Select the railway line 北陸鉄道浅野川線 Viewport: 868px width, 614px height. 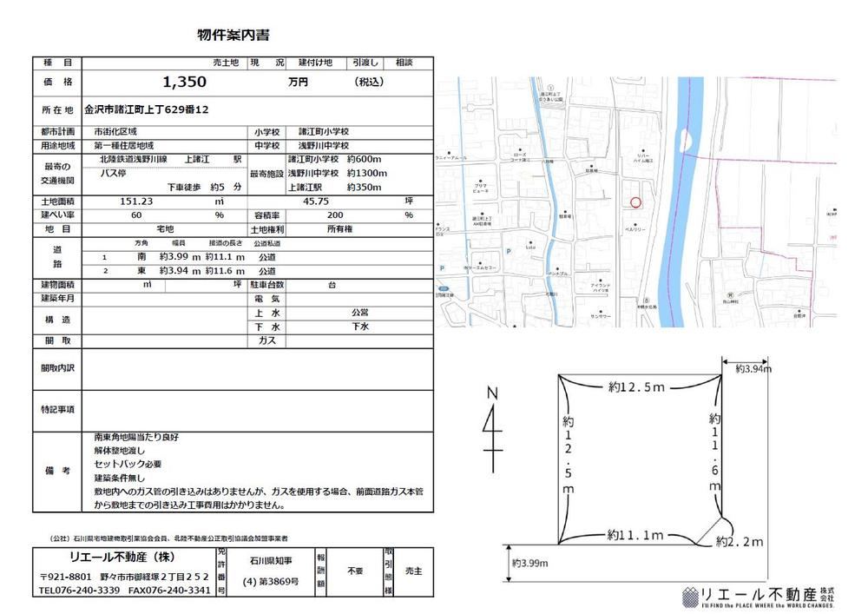(134, 160)
